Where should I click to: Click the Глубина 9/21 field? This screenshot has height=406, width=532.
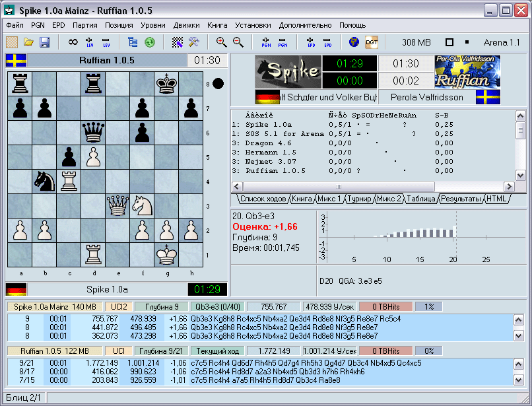point(161,351)
